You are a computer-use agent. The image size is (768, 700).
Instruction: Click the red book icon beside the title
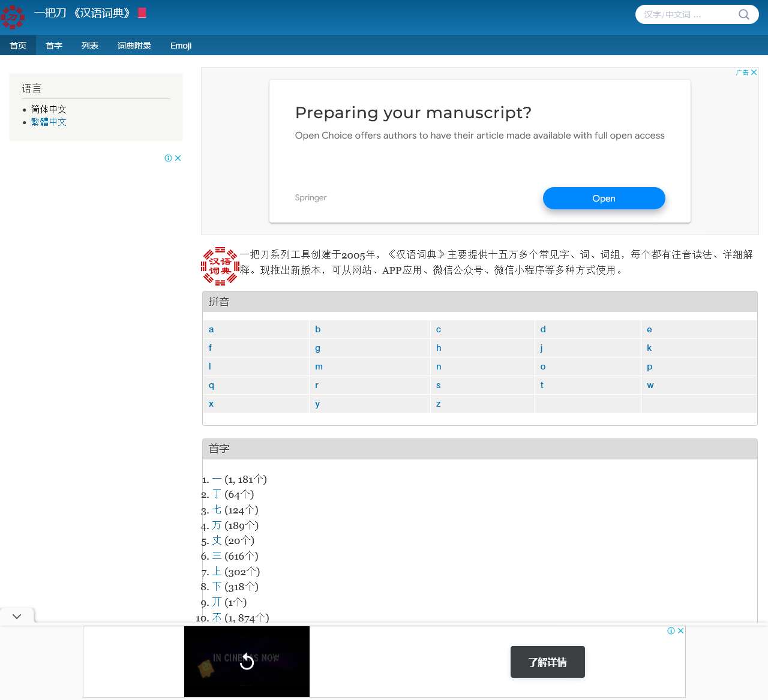[x=142, y=13]
